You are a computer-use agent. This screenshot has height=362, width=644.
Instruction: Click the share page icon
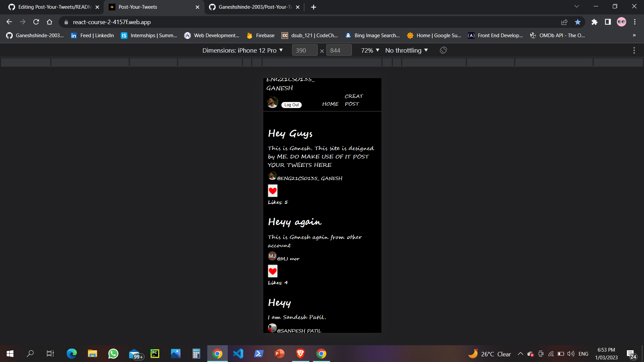pos(564,22)
